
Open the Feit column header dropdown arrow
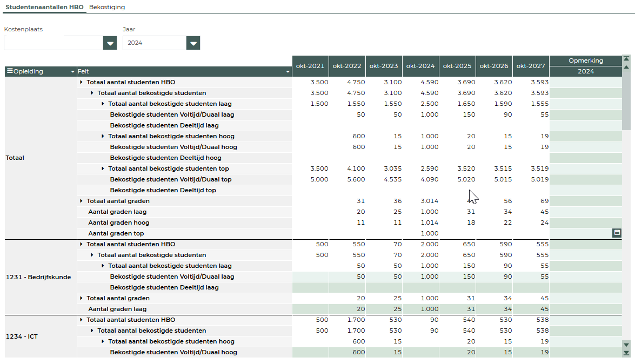click(x=288, y=71)
